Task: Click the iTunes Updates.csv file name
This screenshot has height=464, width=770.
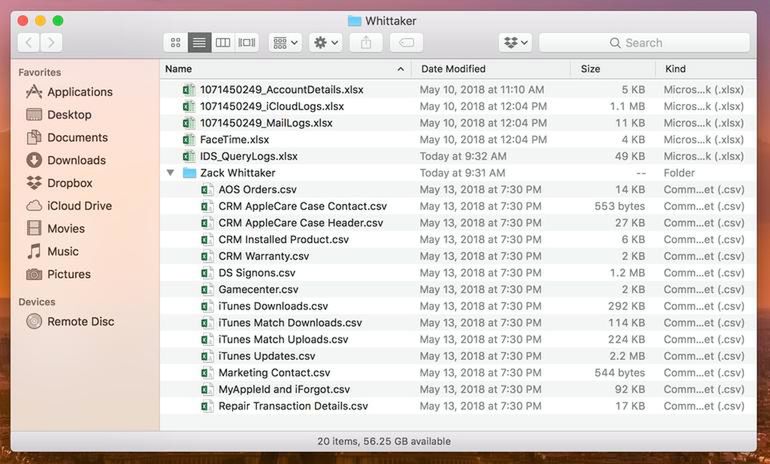Action: tap(267, 356)
